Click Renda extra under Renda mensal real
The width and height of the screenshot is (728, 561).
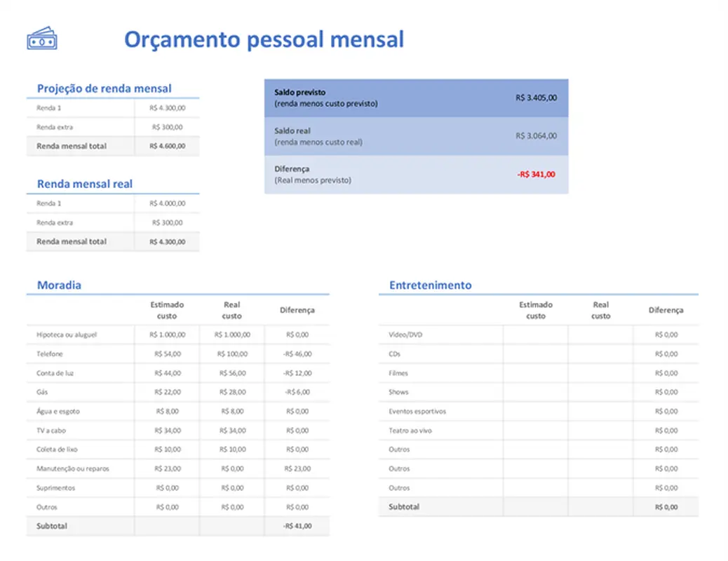(x=56, y=222)
